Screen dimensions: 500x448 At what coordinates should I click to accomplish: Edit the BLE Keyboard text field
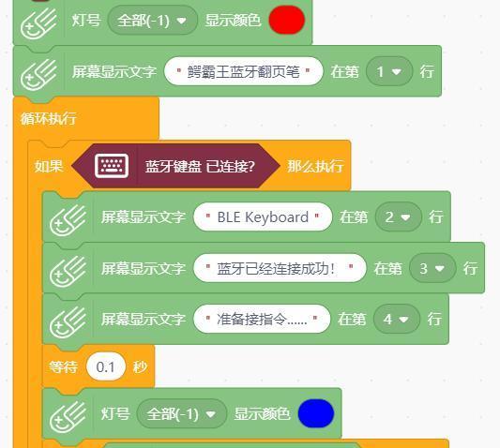[x=263, y=217]
